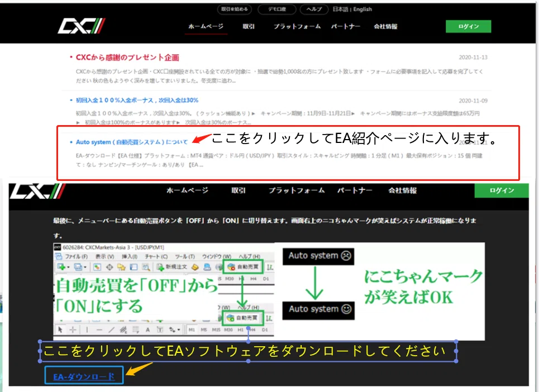539x392 pixels.
Task: Click the 新規注文 new order button
Action: (172, 267)
